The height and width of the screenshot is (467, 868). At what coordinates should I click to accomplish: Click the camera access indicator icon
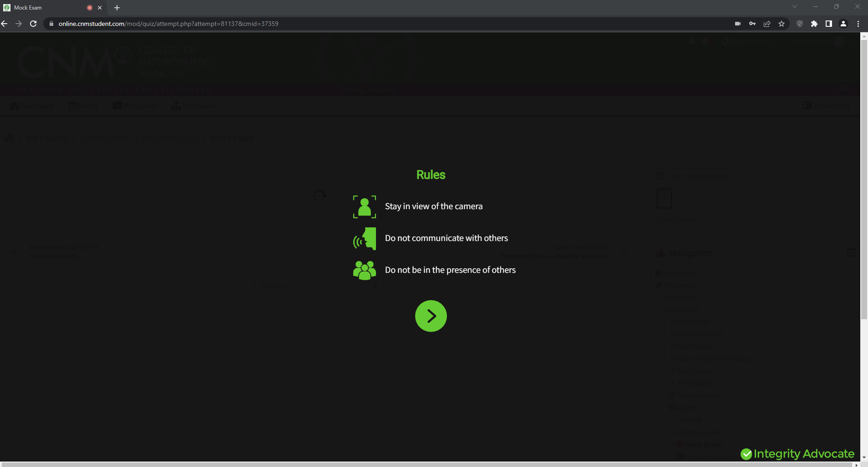point(738,24)
